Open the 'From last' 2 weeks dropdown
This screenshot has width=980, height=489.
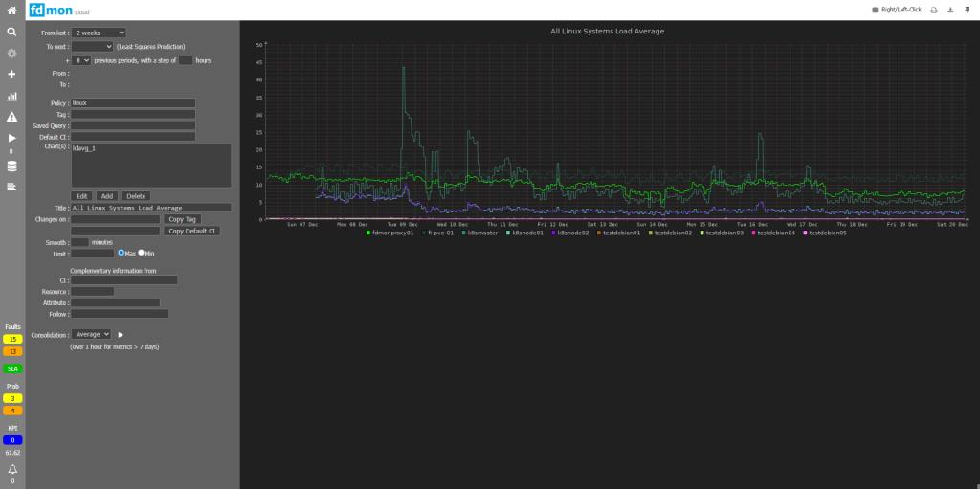click(99, 33)
